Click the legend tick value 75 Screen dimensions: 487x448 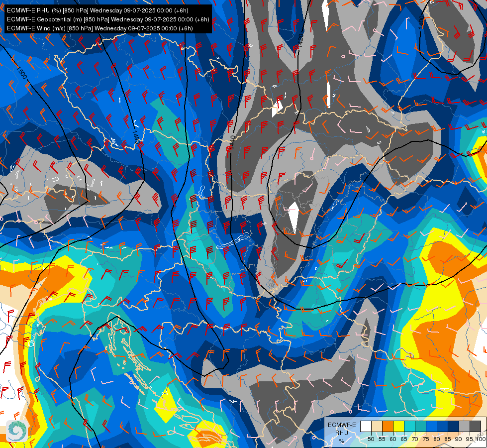(426, 439)
